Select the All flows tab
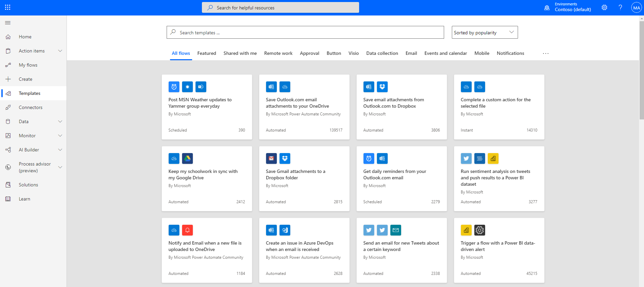 click(x=181, y=53)
